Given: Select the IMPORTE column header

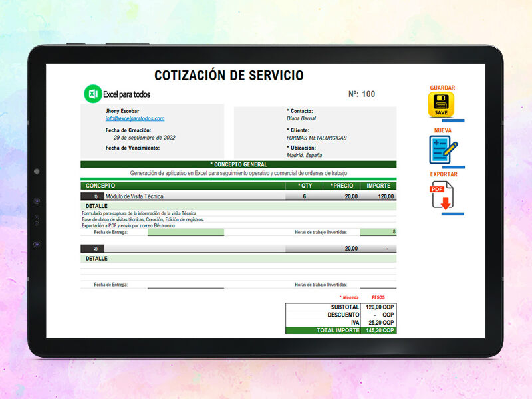Looking at the screenshot, I should coord(378,186).
